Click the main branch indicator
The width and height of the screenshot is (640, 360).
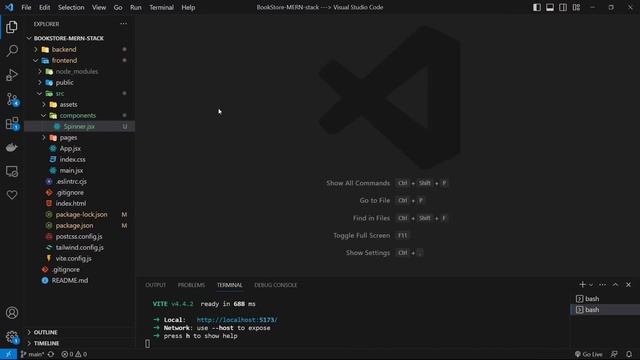pyautogui.click(x=32, y=354)
